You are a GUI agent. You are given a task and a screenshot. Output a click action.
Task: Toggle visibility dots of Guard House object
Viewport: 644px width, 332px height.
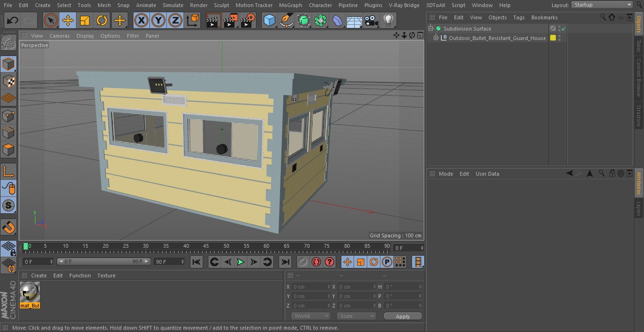pos(560,38)
